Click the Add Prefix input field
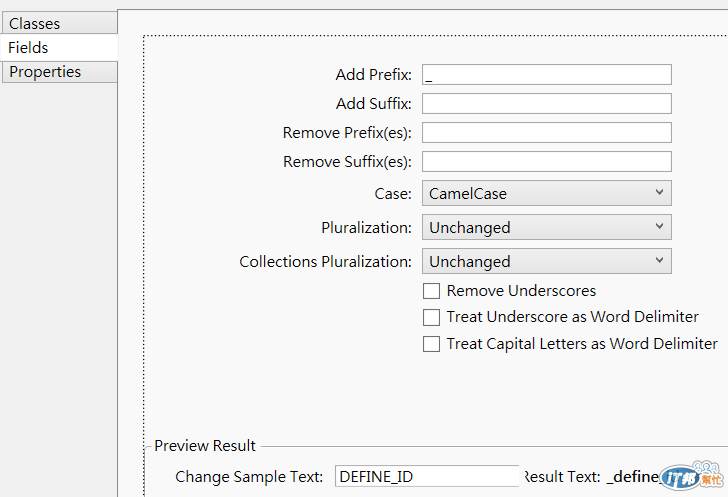728x497 pixels. point(546,74)
